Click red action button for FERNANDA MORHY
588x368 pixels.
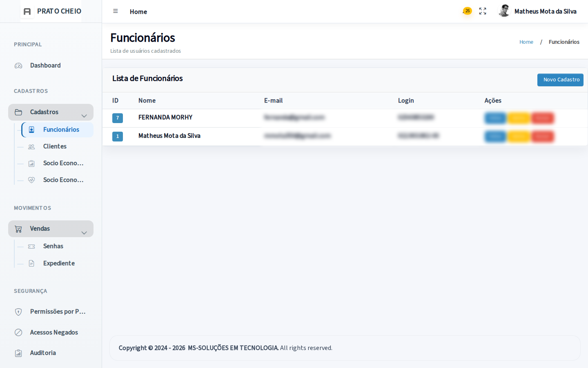tap(542, 118)
